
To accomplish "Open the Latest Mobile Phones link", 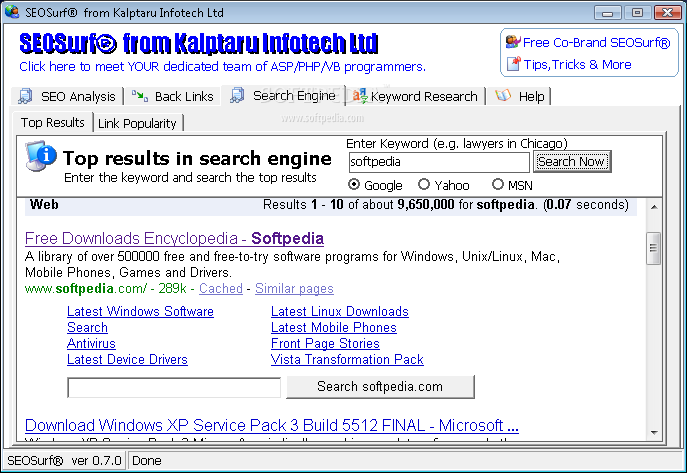I will pyautogui.click(x=333, y=328).
